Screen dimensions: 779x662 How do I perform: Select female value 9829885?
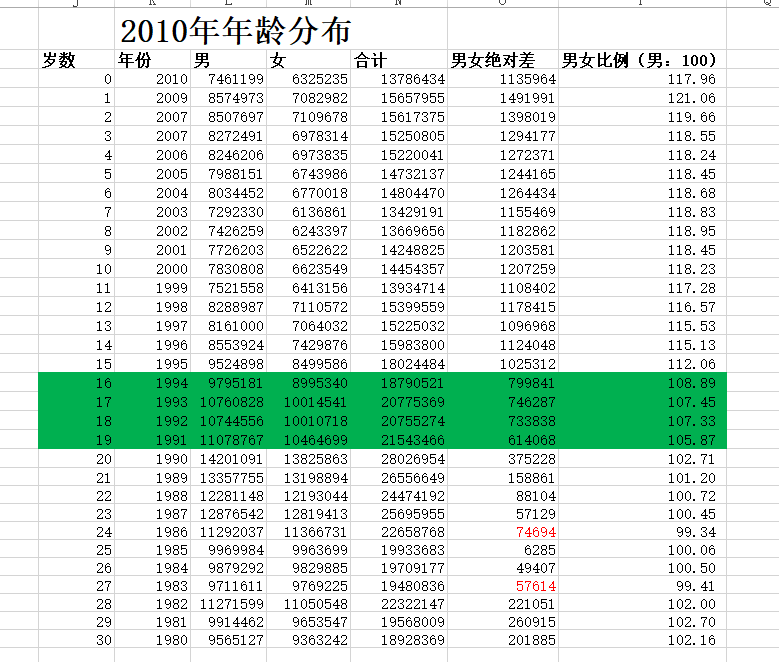point(319,568)
